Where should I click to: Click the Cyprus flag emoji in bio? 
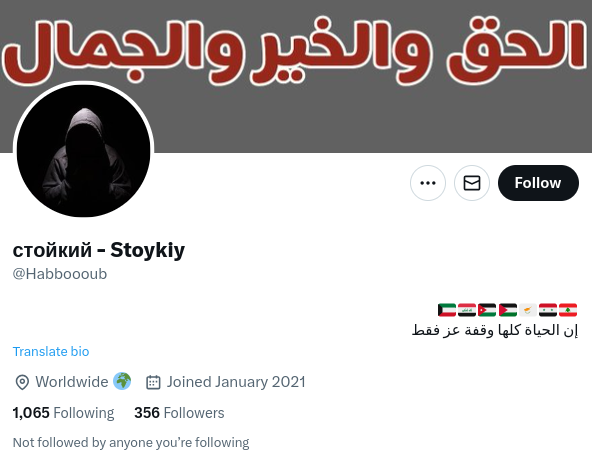coord(528,310)
